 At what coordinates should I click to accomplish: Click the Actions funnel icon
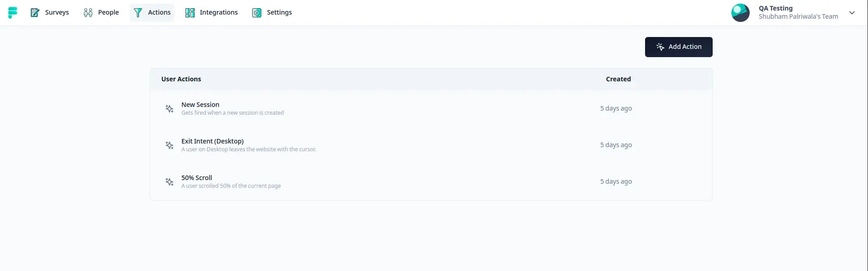138,13
